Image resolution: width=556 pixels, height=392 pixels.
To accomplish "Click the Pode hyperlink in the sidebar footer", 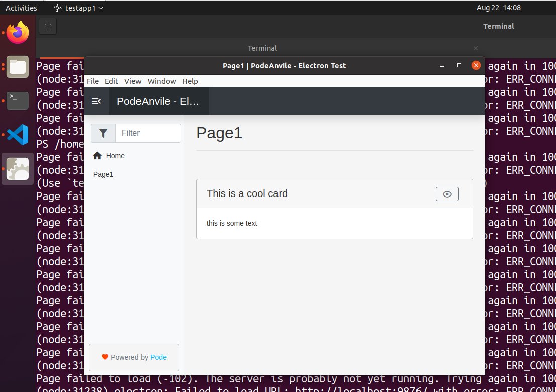I will 158,357.
